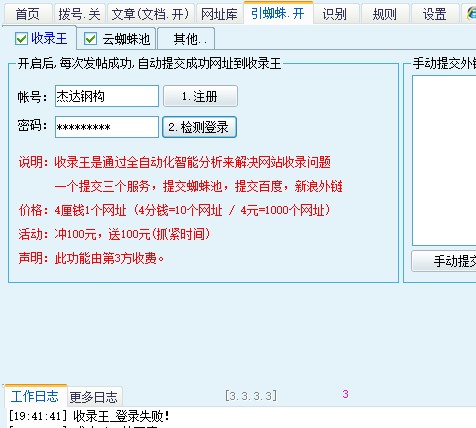This screenshot has height=428, width=476.
Task: Click the browser icon after 设置 tab
Action: point(471,13)
